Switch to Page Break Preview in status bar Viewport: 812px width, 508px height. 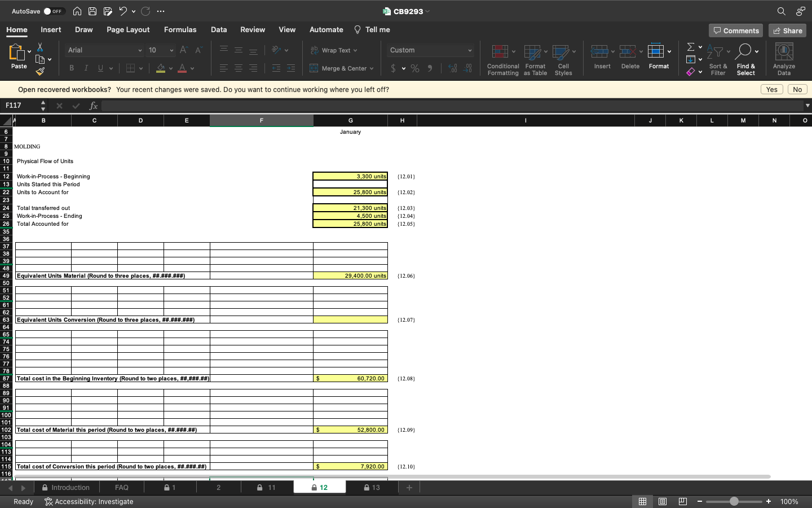pyautogui.click(x=682, y=501)
